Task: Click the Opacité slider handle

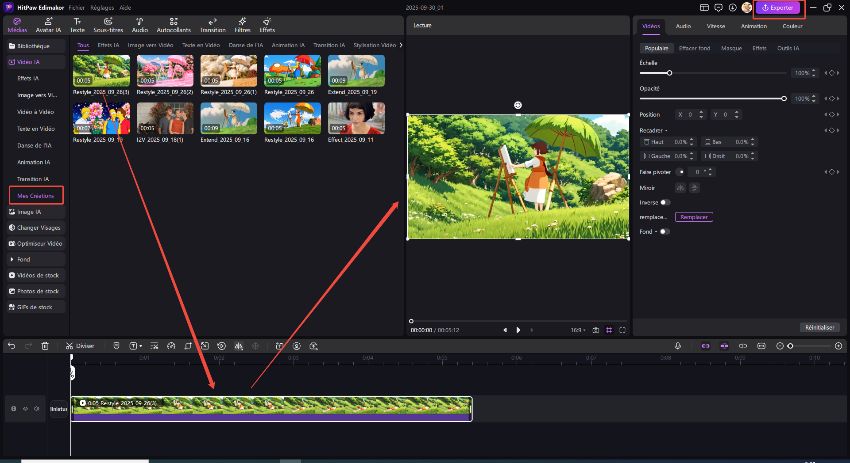Action: click(784, 98)
